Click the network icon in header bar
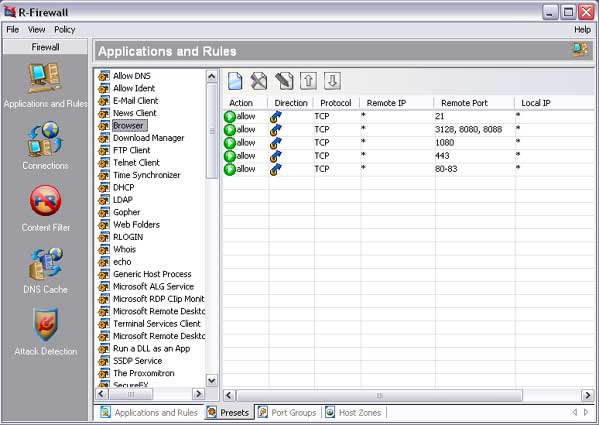 point(580,50)
